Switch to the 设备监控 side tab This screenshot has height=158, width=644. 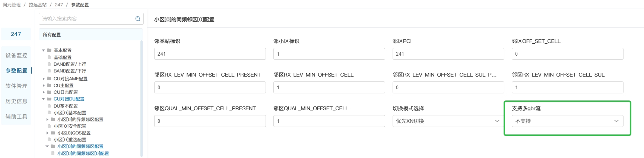[16, 55]
